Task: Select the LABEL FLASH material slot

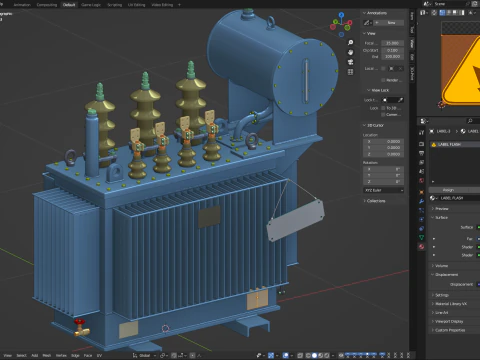Action: click(455, 144)
